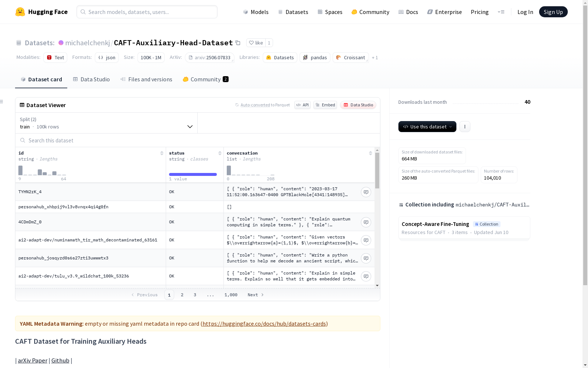The width and height of the screenshot is (588, 368).
Task: Click Next page in the pagination
Action: click(x=256, y=295)
